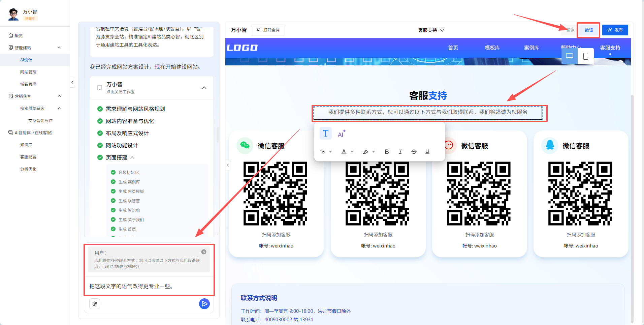Send the chat message
Screen dimensions: 644x325
point(204,304)
